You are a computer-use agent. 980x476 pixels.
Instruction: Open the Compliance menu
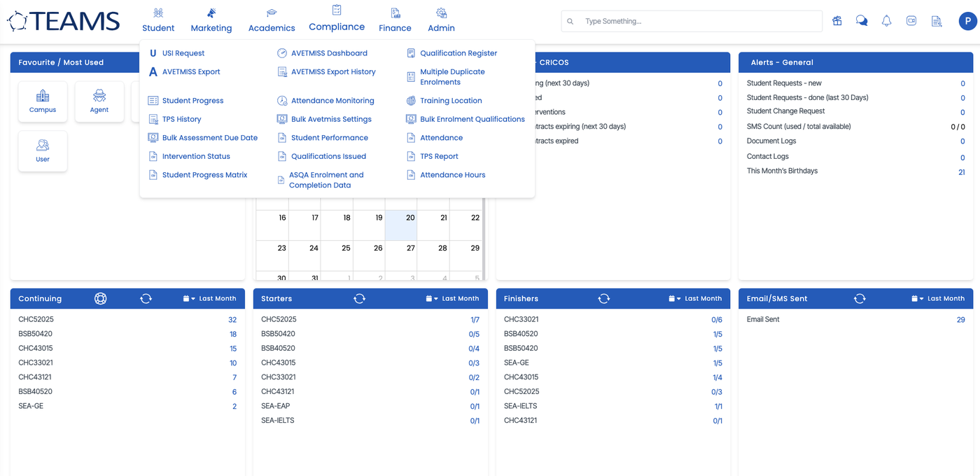point(337,18)
